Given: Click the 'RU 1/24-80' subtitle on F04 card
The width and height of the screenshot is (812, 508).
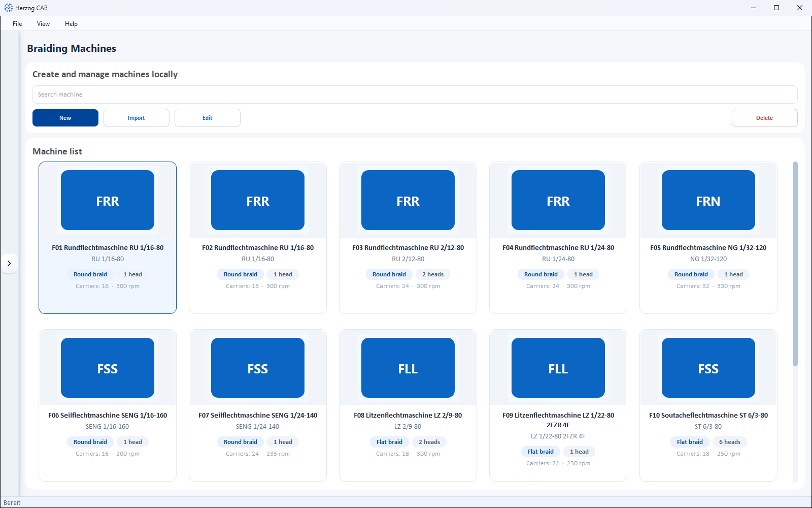Looking at the screenshot, I should 558,259.
